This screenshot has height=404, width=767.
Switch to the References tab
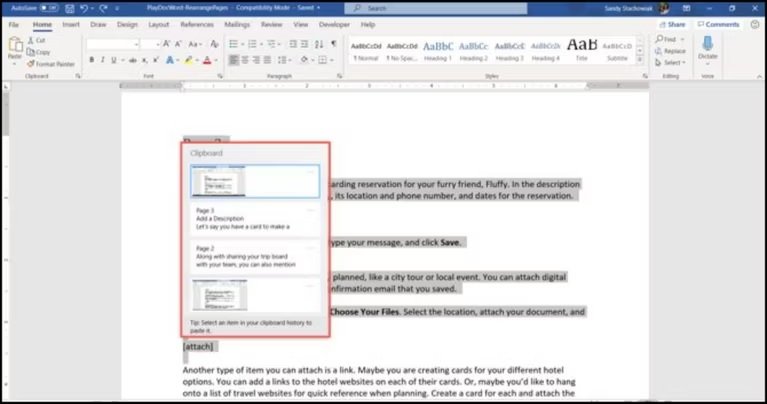(197, 24)
